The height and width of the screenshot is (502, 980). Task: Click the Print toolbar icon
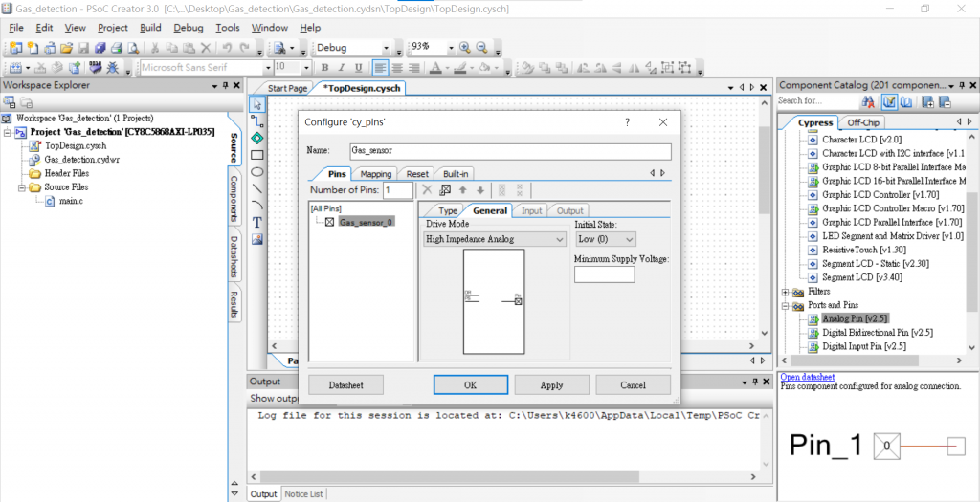pos(116,48)
